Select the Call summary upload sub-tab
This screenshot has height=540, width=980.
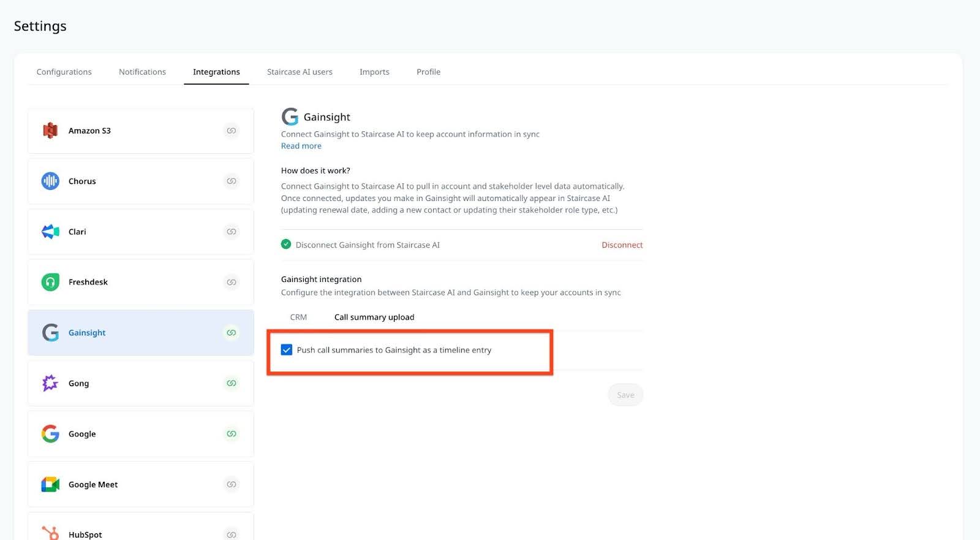[x=374, y=317]
